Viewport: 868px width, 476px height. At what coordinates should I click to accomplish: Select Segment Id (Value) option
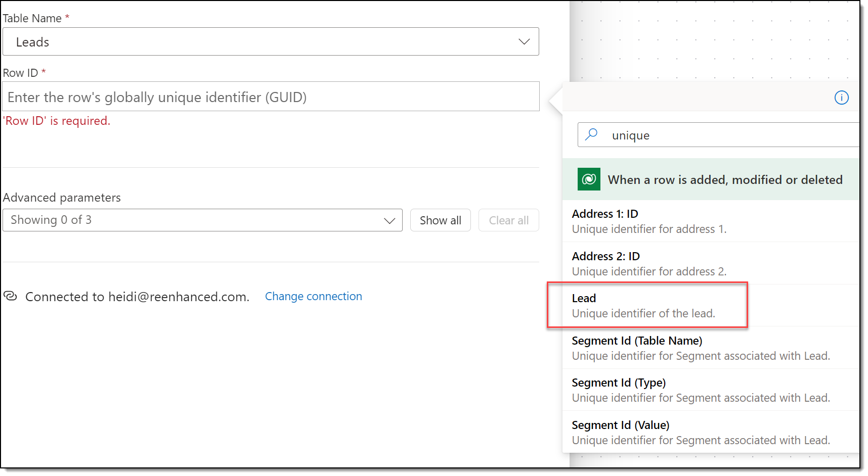[x=711, y=432]
